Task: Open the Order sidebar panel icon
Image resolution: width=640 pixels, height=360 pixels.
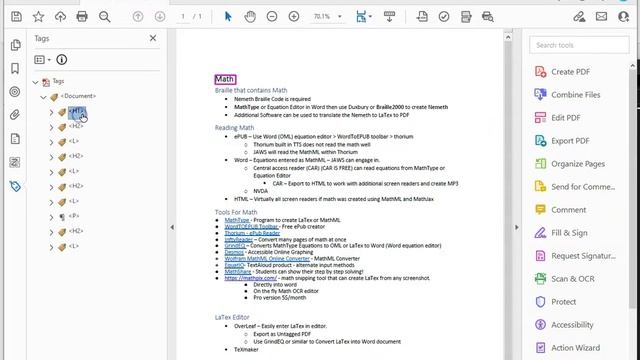Action: tap(15, 162)
